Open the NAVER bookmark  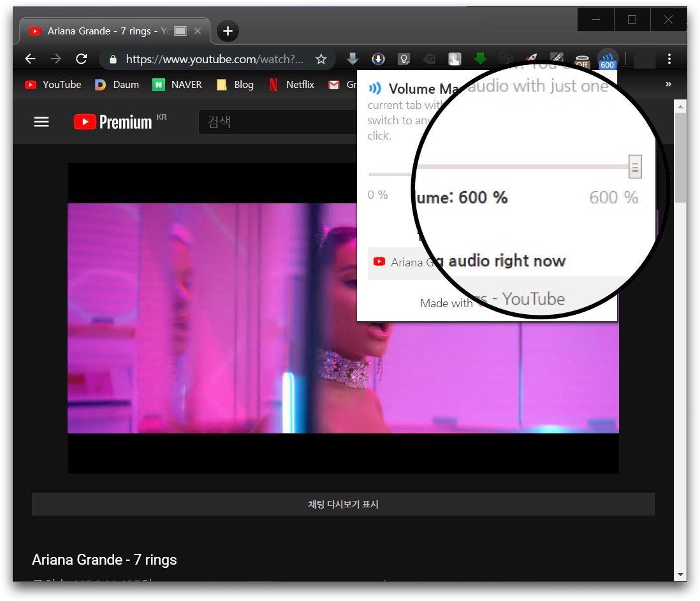177,85
